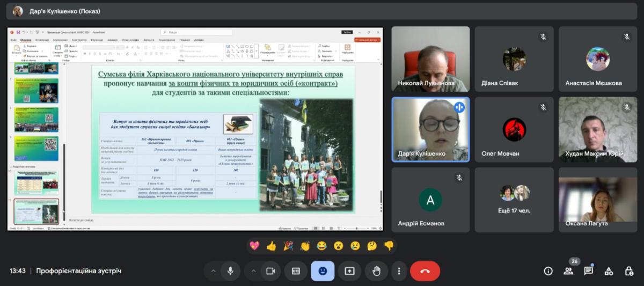The height and width of the screenshot is (286, 644).
Task: Click the notes area 'Нотатки до слайда'
Action: pyautogui.click(x=80, y=220)
